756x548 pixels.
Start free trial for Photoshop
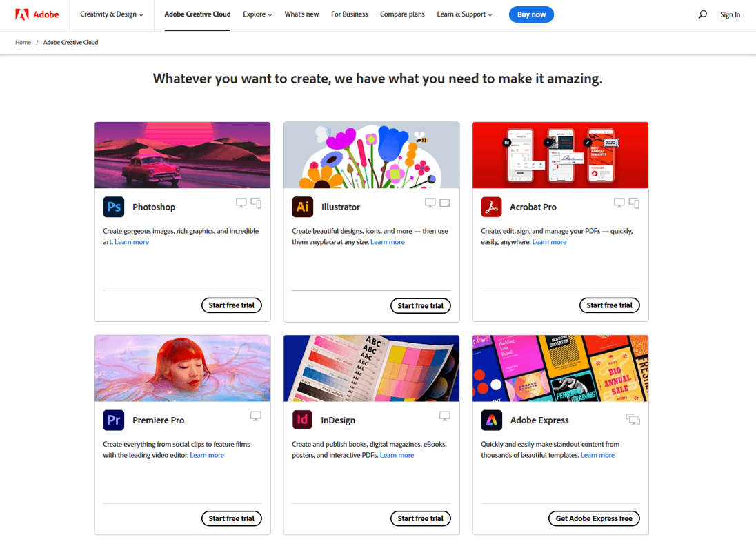tap(232, 305)
